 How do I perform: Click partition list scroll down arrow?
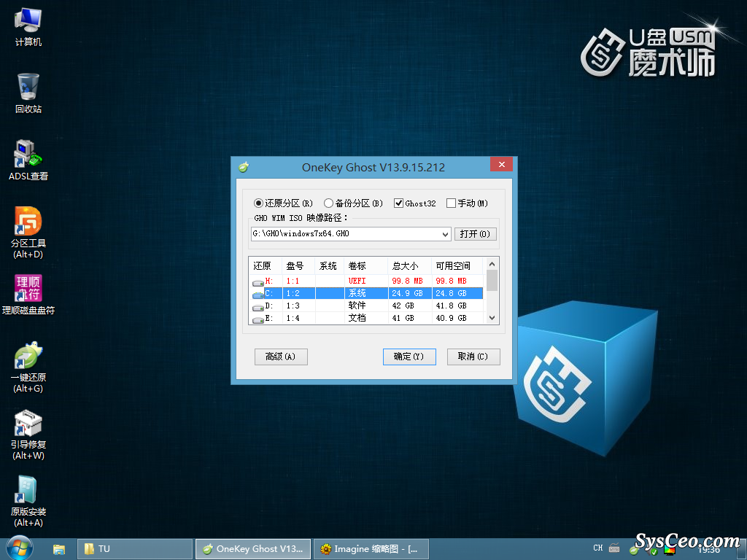(x=492, y=318)
